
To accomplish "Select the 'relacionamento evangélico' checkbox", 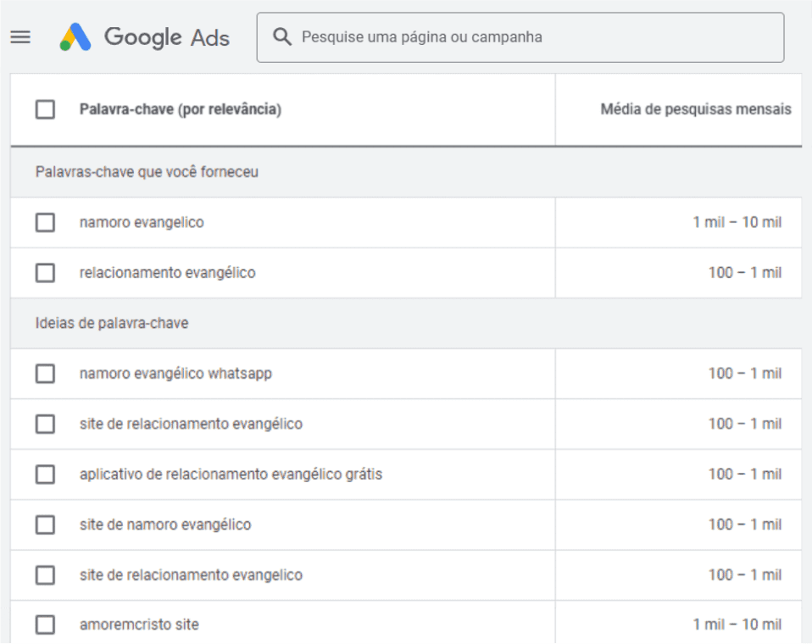I will tap(46, 273).
